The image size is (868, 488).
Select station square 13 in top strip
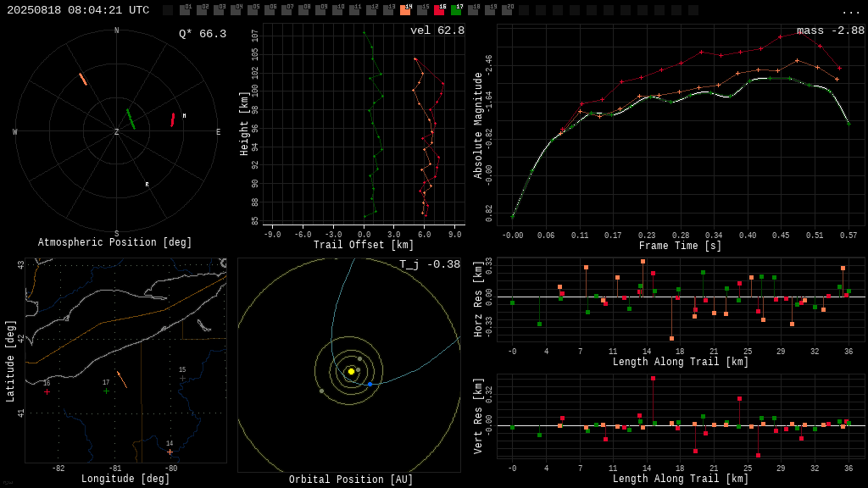tap(388, 10)
